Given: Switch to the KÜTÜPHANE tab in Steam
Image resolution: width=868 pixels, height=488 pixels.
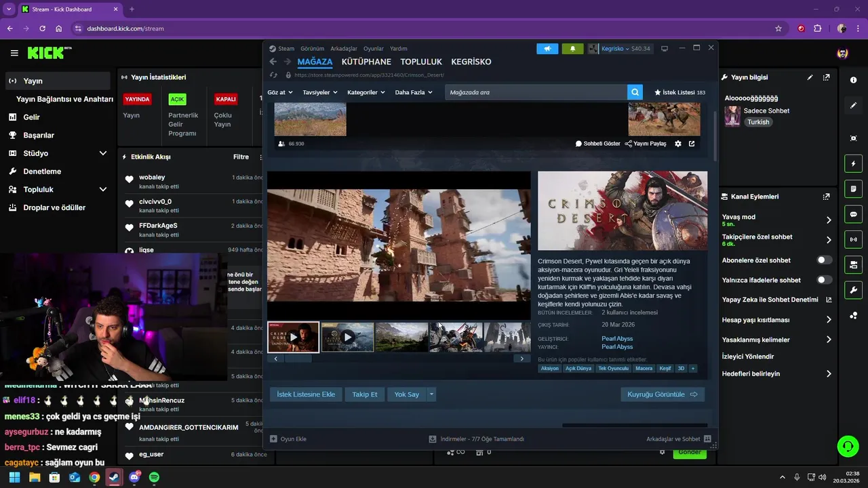Looking at the screenshot, I should (x=366, y=62).
